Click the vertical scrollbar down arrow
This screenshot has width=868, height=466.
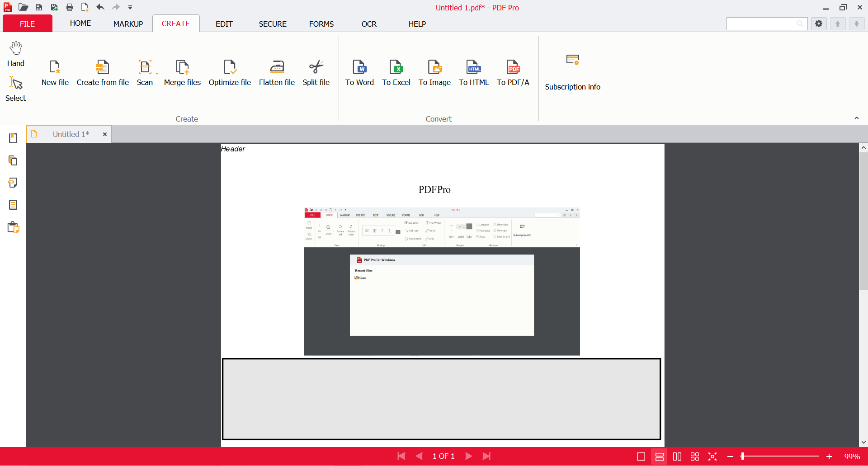[863, 442]
